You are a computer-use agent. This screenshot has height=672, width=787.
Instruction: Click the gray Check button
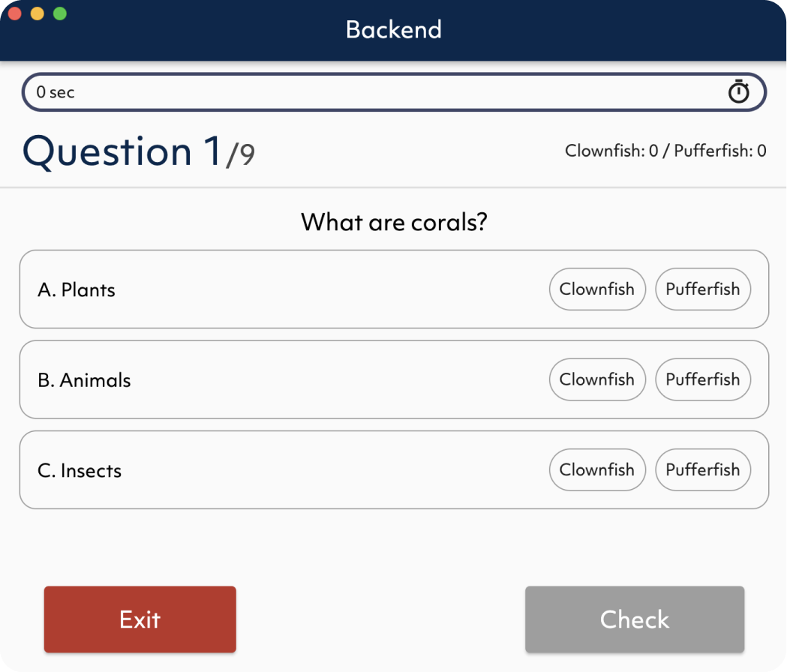coord(635,619)
